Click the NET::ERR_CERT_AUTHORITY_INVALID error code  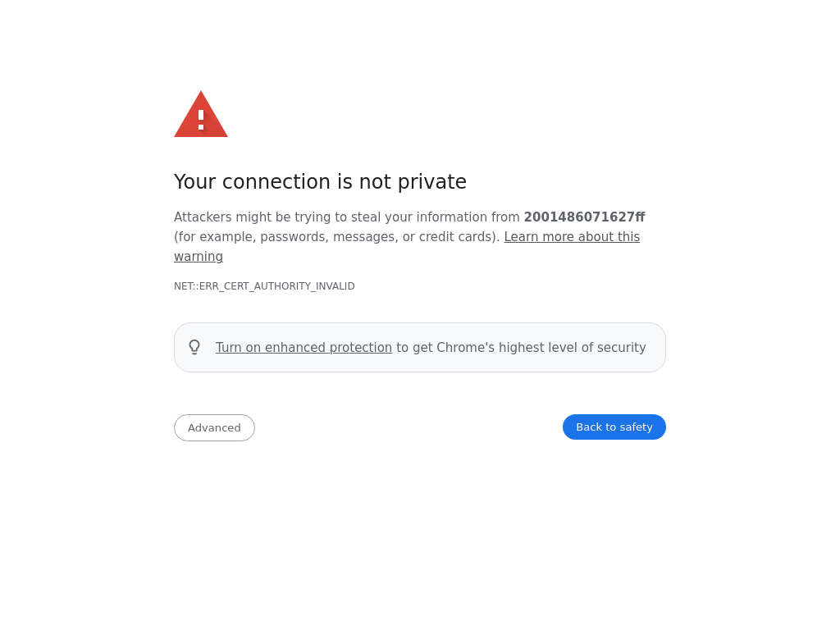(264, 286)
